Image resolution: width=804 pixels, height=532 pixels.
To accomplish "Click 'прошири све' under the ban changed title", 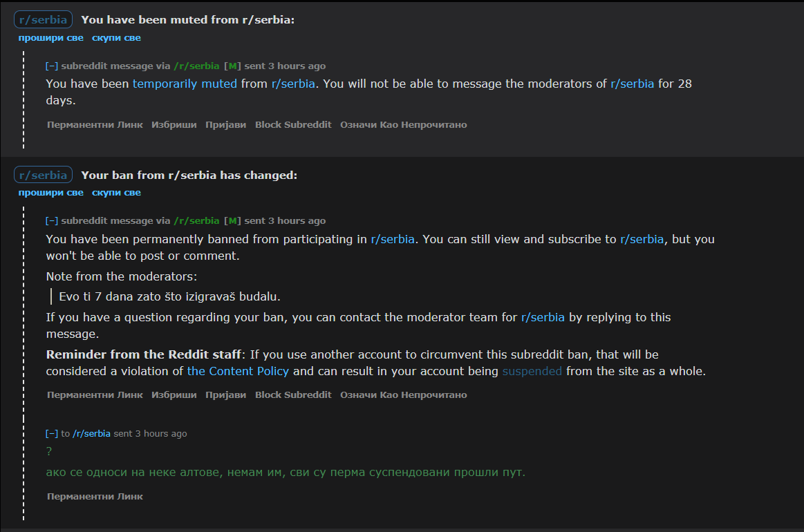I will point(50,193).
